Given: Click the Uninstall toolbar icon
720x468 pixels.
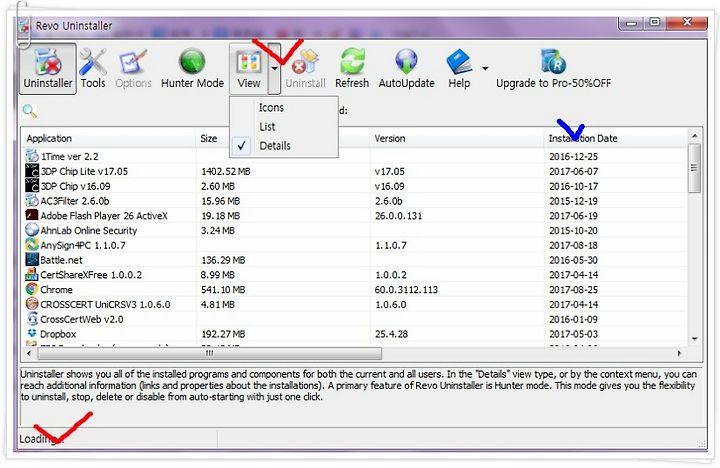Looking at the screenshot, I should click(x=305, y=62).
